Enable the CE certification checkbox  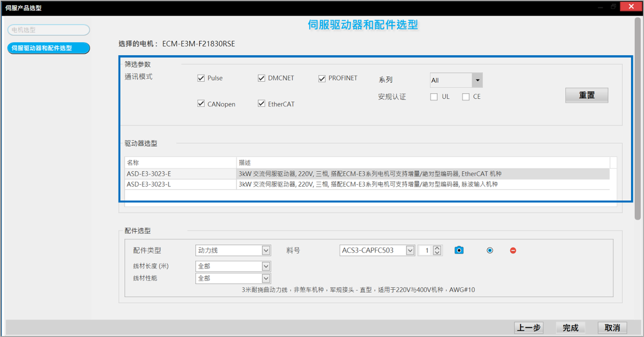466,97
